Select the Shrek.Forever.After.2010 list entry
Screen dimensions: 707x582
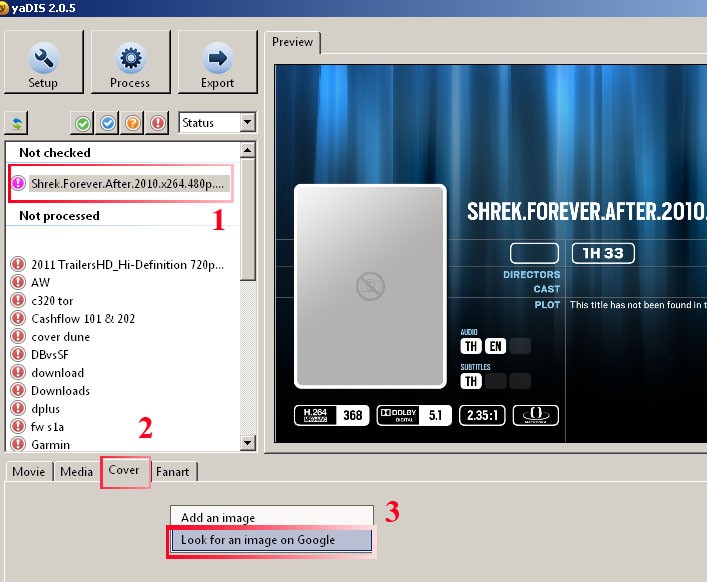(129, 183)
